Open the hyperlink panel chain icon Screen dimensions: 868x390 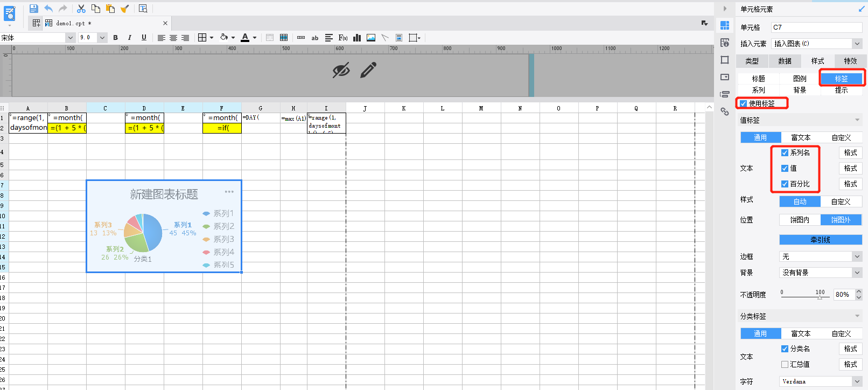coord(725,112)
